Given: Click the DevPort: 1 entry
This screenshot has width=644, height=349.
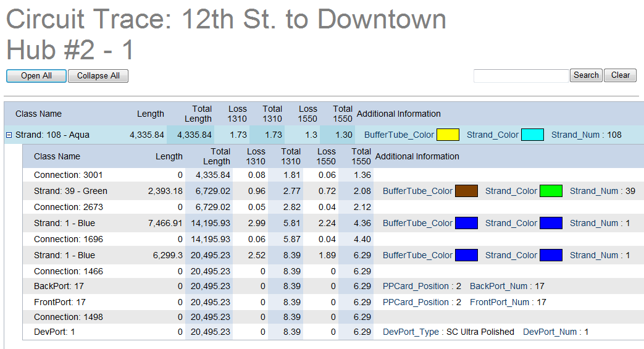Looking at the screenshot, I should [54, 332].
